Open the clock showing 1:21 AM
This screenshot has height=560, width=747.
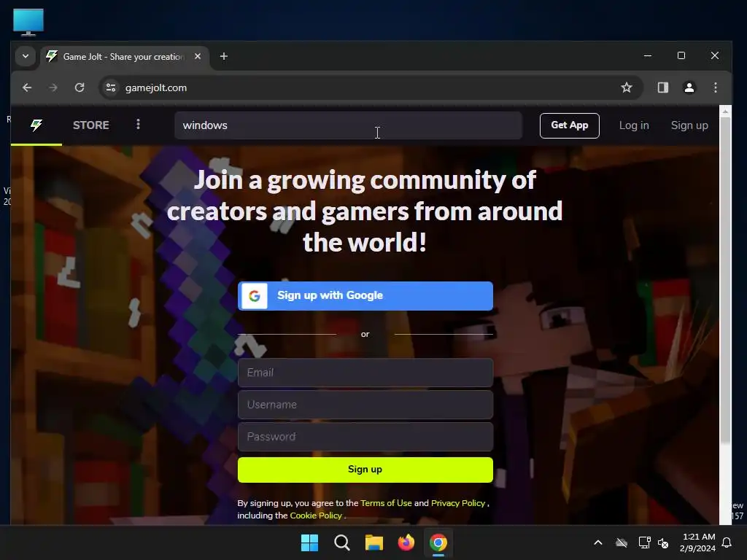697,542
